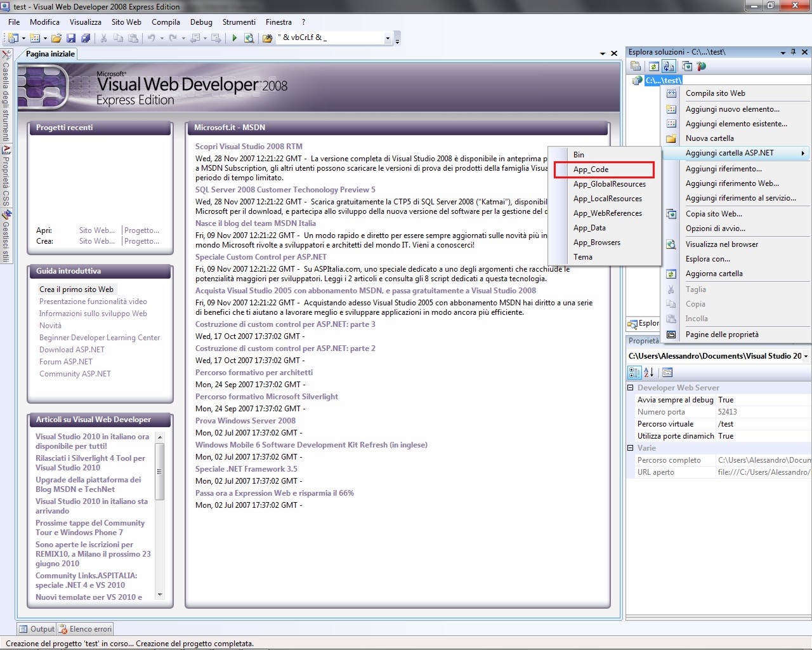Viewport: 812px width, 650px height.
Task: Click the Redo arrow icon
Action: pos(173,38)
